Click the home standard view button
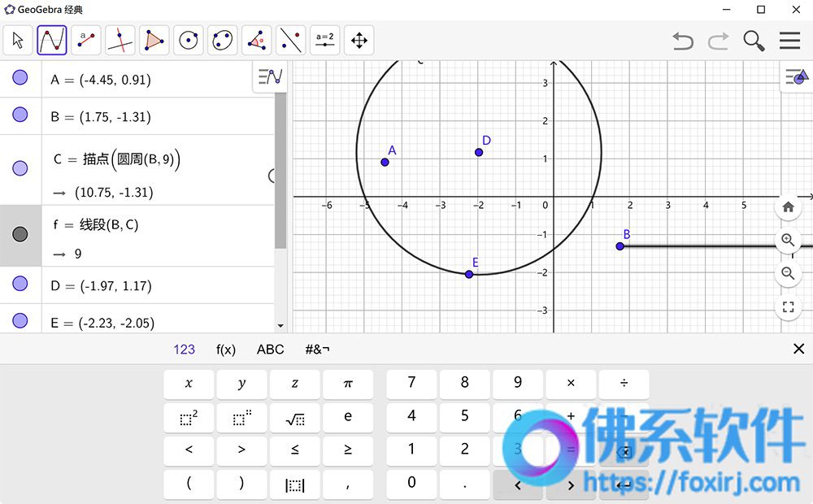Screen dimensions: 813x504 tap(788, 207)
